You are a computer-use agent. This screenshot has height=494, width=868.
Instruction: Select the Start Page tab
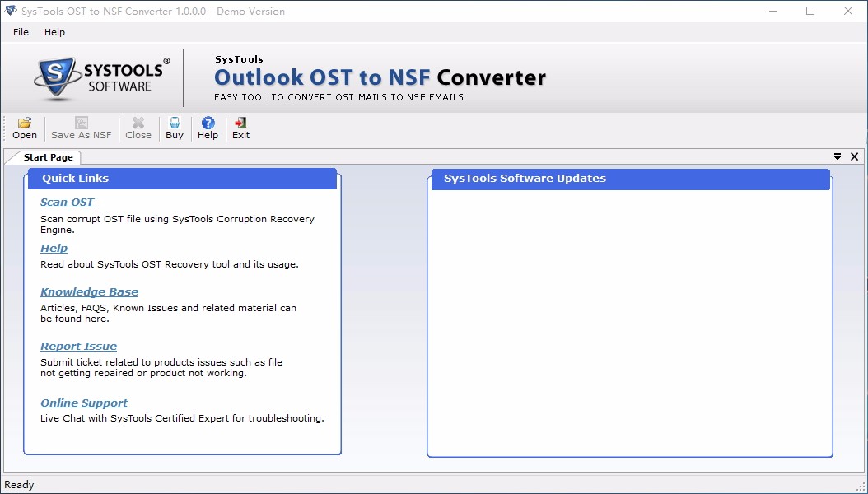[48, 157]
